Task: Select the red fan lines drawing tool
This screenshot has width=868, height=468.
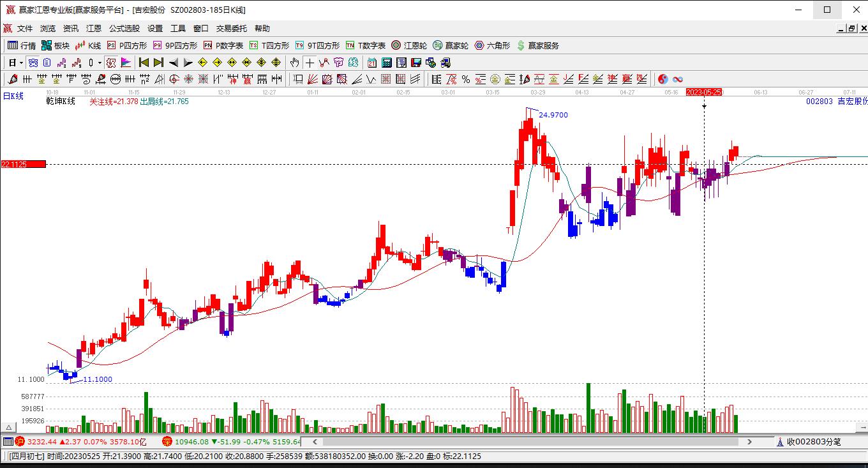Action: 313,79
